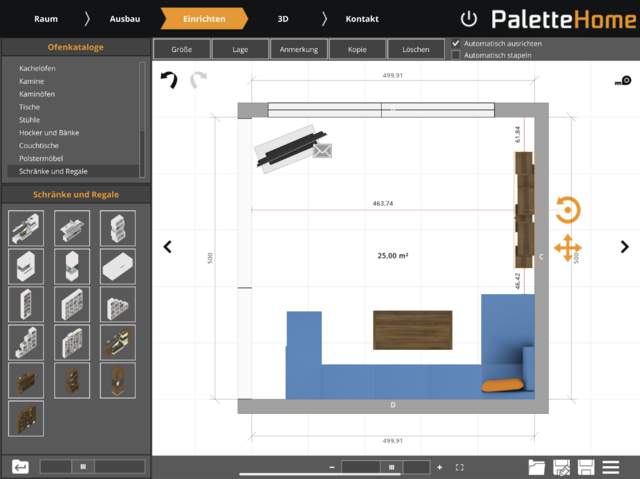Zoom in with the plus icon
640x479 pixels.
[440, 467]
